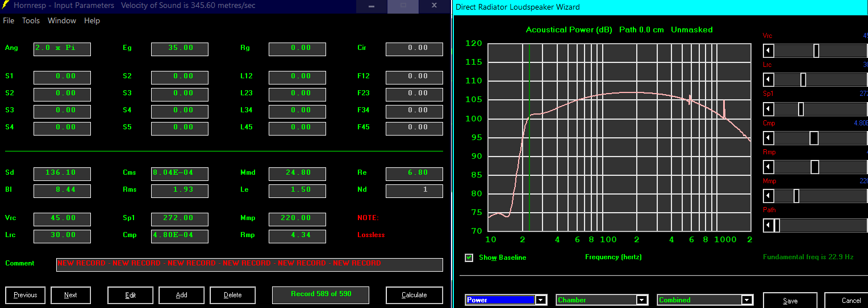Click the Cmp slider thumb
The height and width of the screenshot is (308, 868).
813,138
